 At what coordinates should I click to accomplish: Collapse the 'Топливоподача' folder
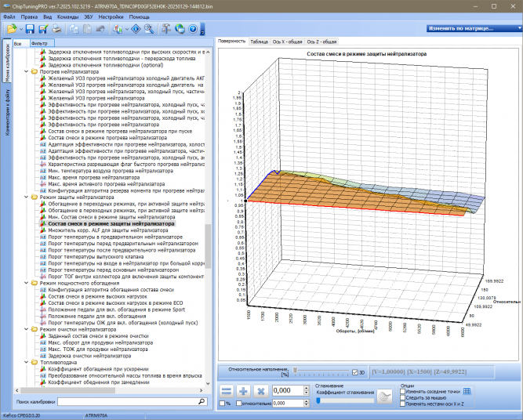coord(27,362)
